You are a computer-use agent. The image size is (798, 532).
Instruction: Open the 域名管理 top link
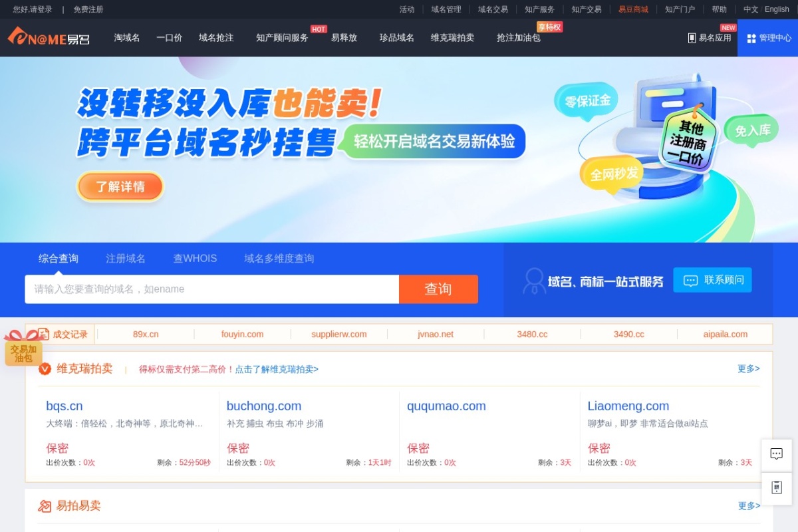pyautogui.click(x=446, y=9)
